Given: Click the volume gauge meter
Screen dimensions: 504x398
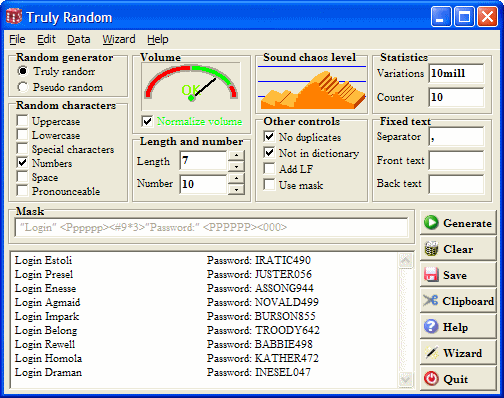Looking at the screenshot, I should pos(191,86).
